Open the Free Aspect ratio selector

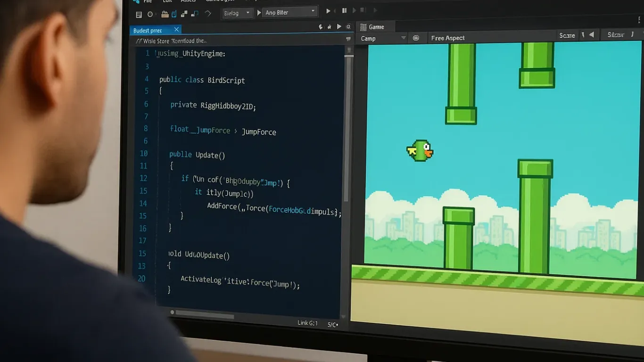pyautogui.click(x=448, y=38)
